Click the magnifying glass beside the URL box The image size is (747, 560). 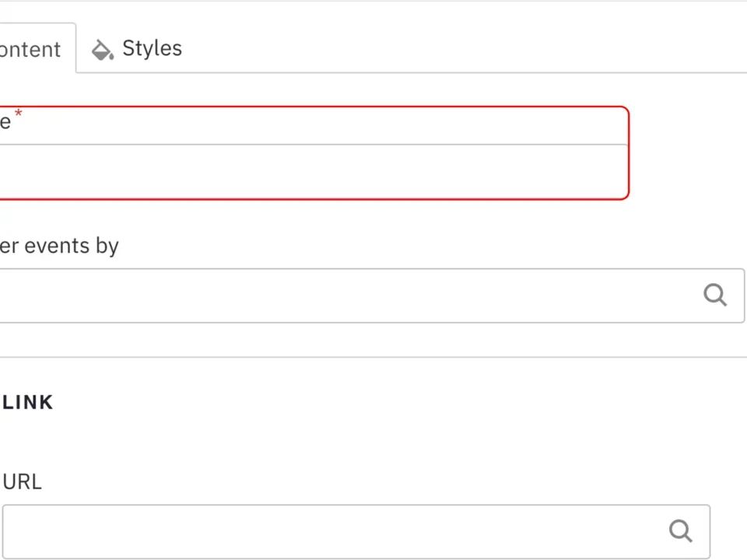[680, 530]
